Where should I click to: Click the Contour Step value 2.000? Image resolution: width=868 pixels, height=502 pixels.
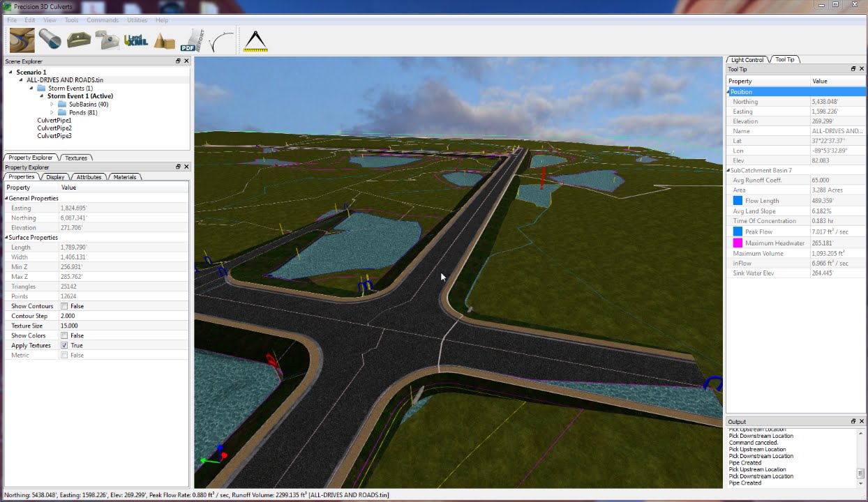(x=69, y=316)
